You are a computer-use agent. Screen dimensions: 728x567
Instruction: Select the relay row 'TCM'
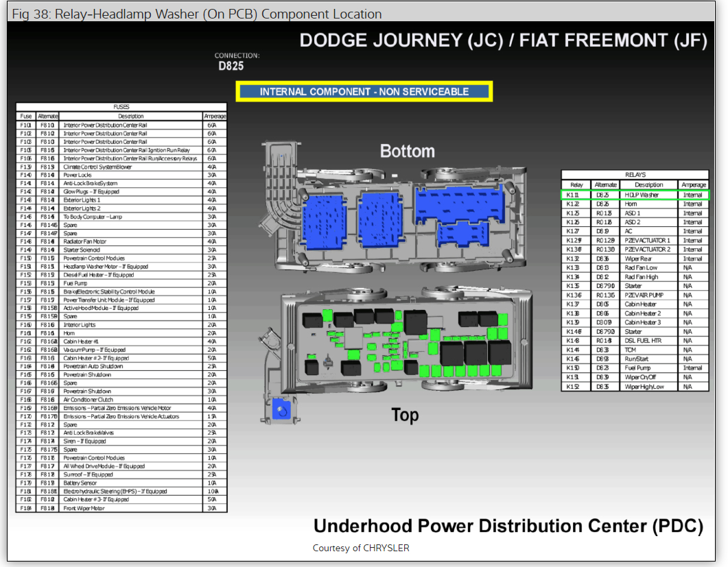(x=635, y=350)
